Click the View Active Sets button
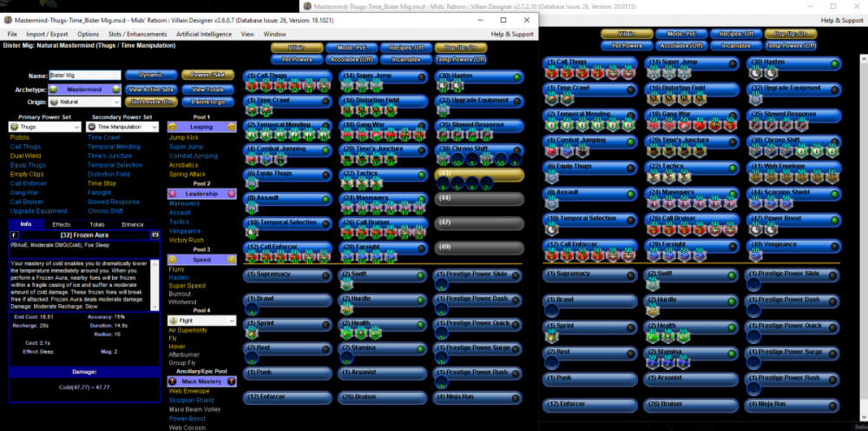 coord(151,89)
